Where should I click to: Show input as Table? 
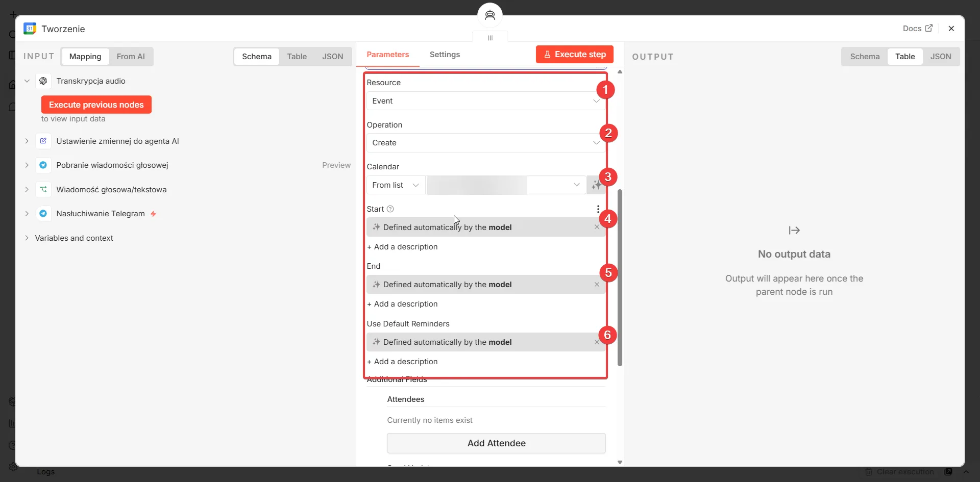[297, 57]
